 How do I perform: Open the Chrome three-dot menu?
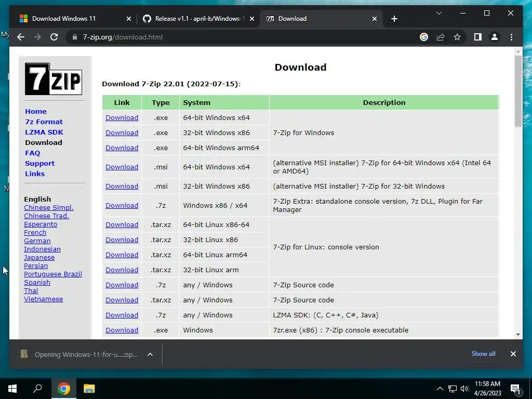tap(511, 37)
